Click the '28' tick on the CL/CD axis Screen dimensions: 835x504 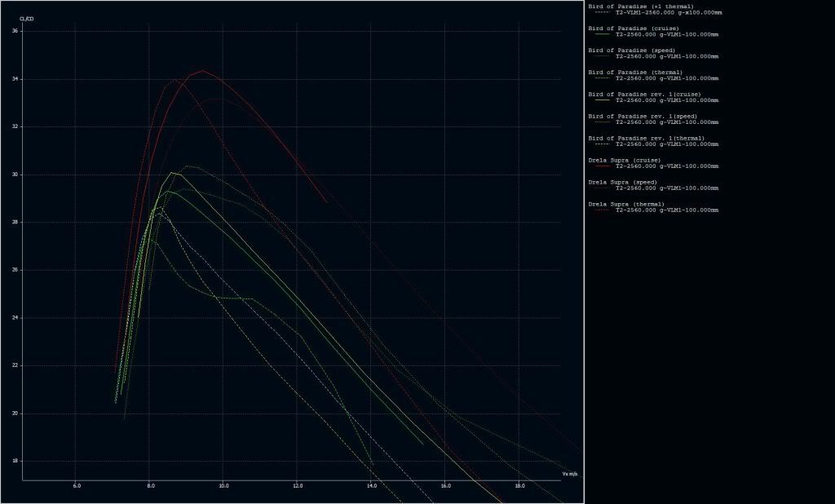tap(15, 222)
